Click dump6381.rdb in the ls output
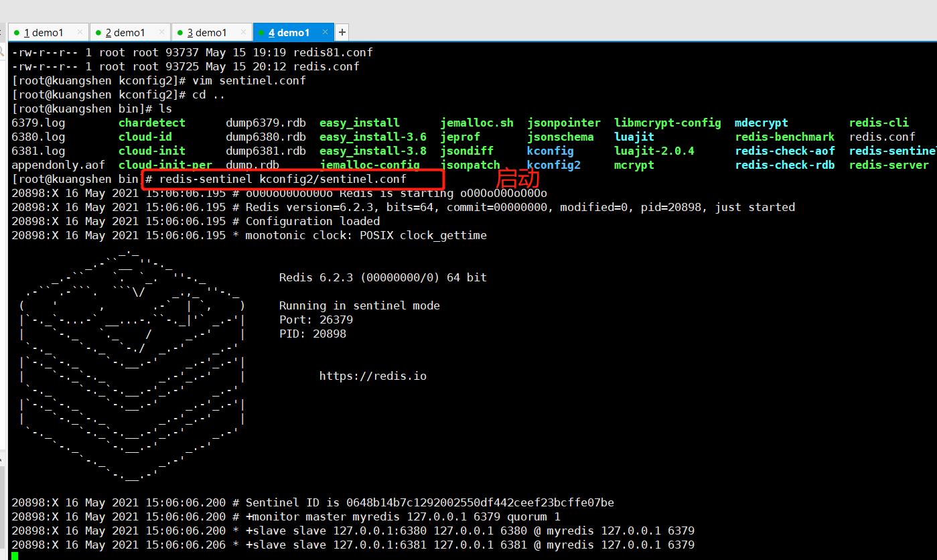Screen dimensions: 937x560 pos(266,151)
